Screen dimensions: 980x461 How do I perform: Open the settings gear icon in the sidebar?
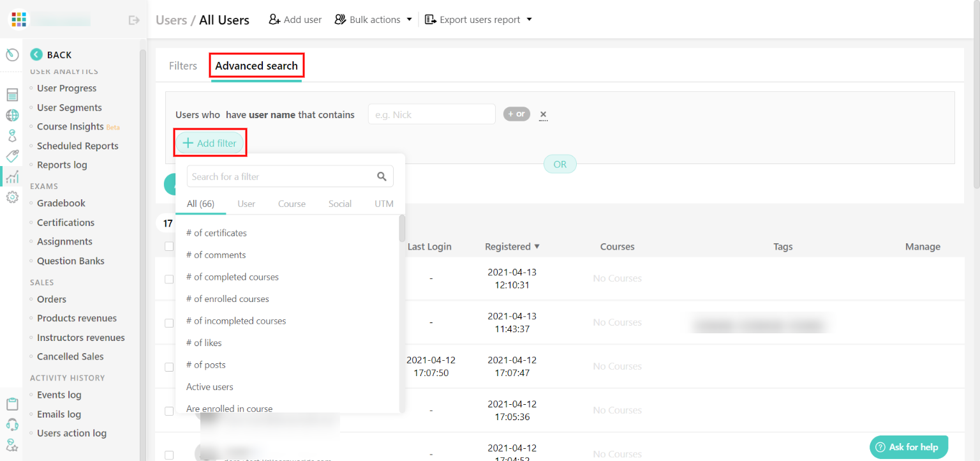[x=11, y=197]
